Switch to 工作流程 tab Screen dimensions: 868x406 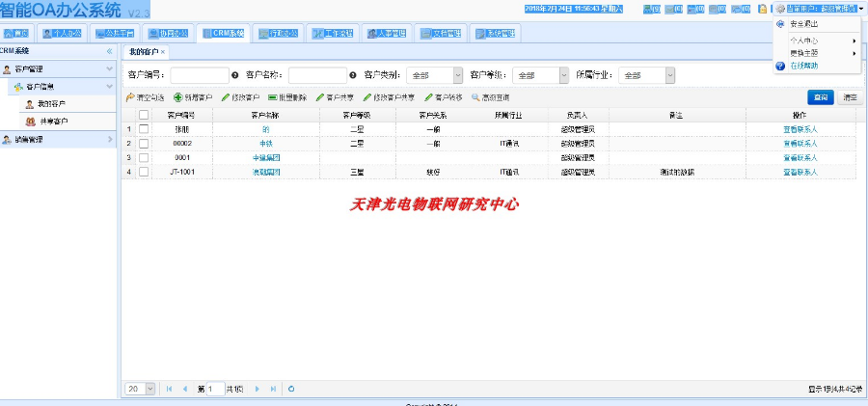coord(332,33)
